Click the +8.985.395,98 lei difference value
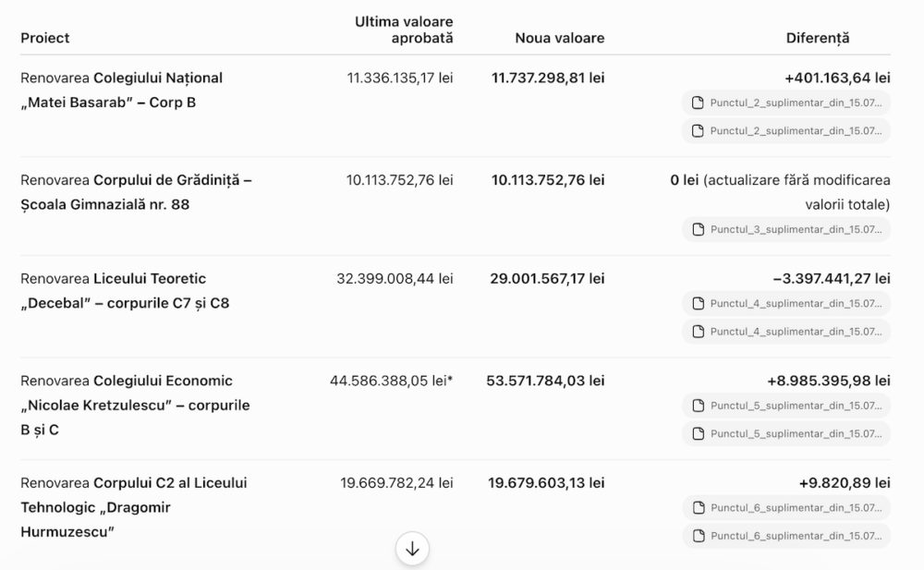 point(829,381)
